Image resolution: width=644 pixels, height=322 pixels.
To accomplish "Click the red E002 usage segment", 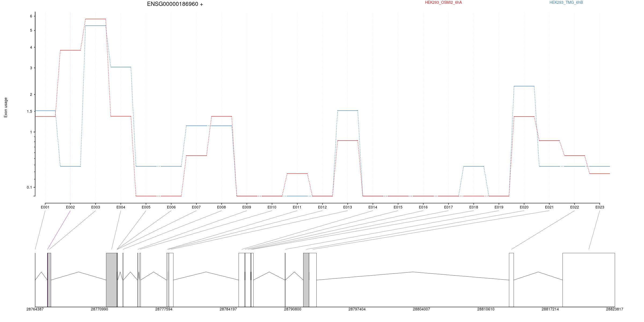I will pos(70,50).
